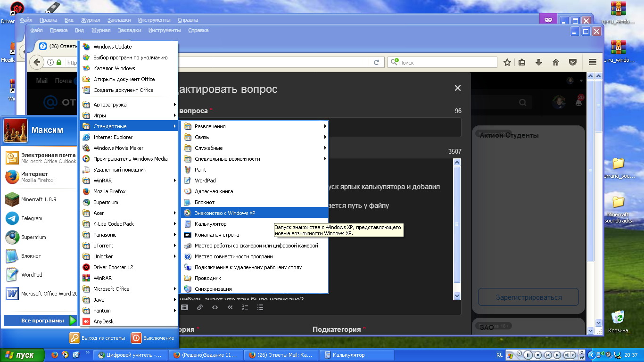
Task: Click the Выключение shutdown button
Action: point(153,338)
